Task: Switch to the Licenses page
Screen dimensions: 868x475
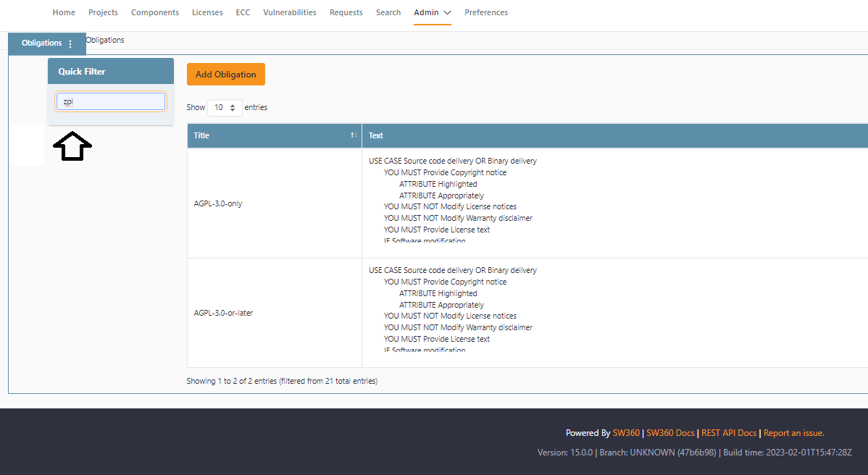Action: pyautogui.click(x=207, y=12)
